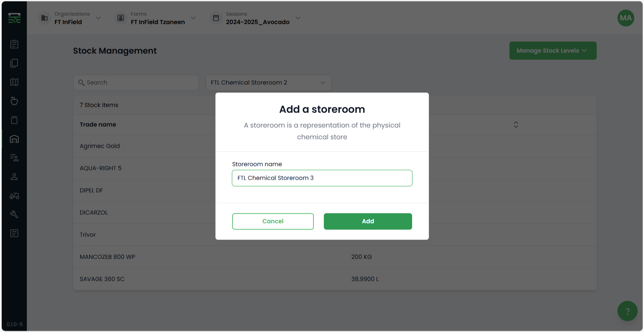Open the wrench tools sidebar icon
644x332 pixels.
(14, 214)
